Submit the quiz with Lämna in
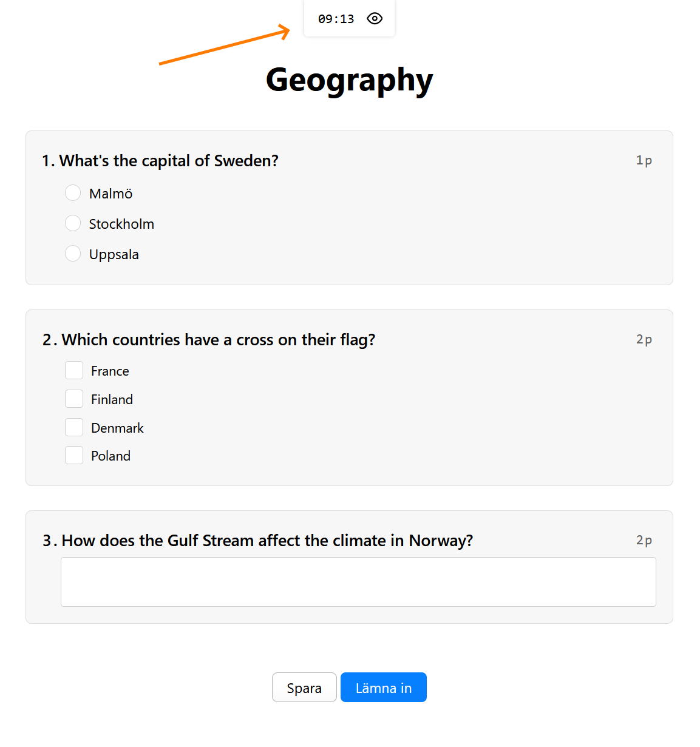 [x=383, y=688]
